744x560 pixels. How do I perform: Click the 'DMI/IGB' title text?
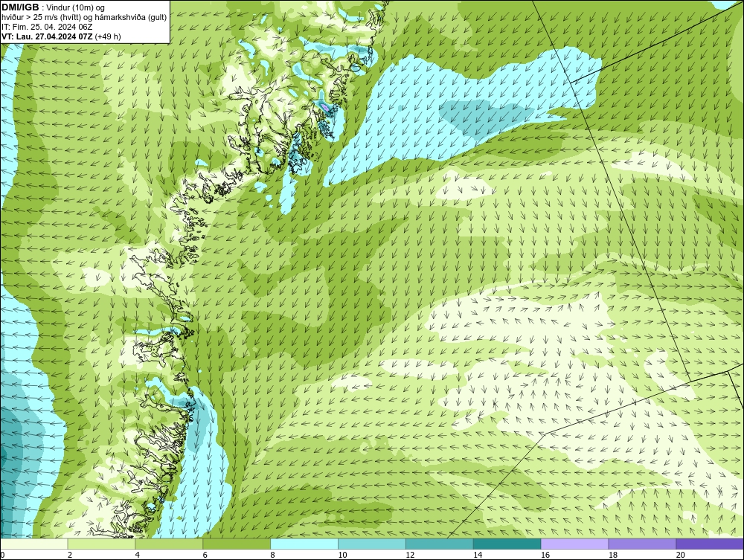click(x=20, y=7)
